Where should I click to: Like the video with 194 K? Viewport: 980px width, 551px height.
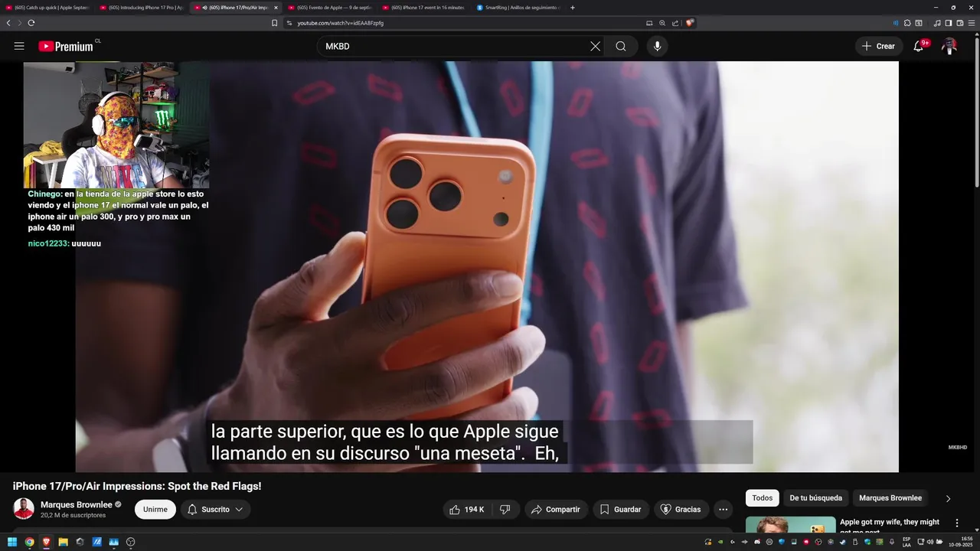467,510
